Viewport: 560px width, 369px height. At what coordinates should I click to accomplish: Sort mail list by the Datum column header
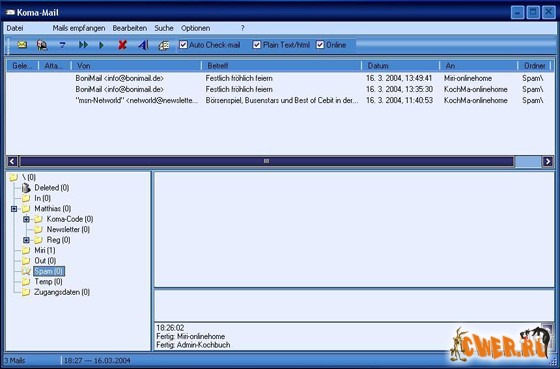[400, 66]
